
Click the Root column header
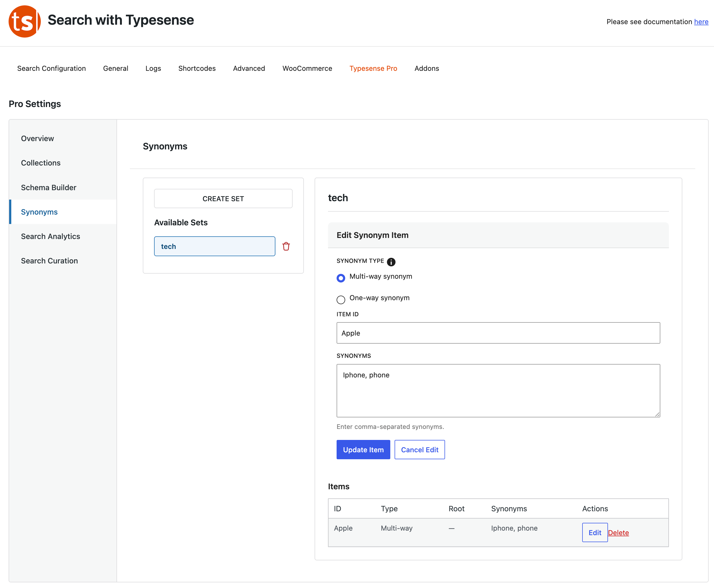tap(457, 508)
